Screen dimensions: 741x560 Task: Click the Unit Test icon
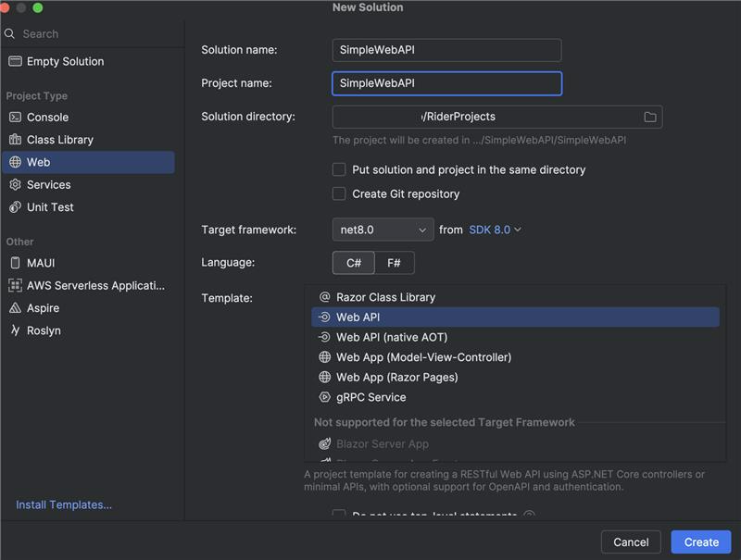[x=15, y=207]
